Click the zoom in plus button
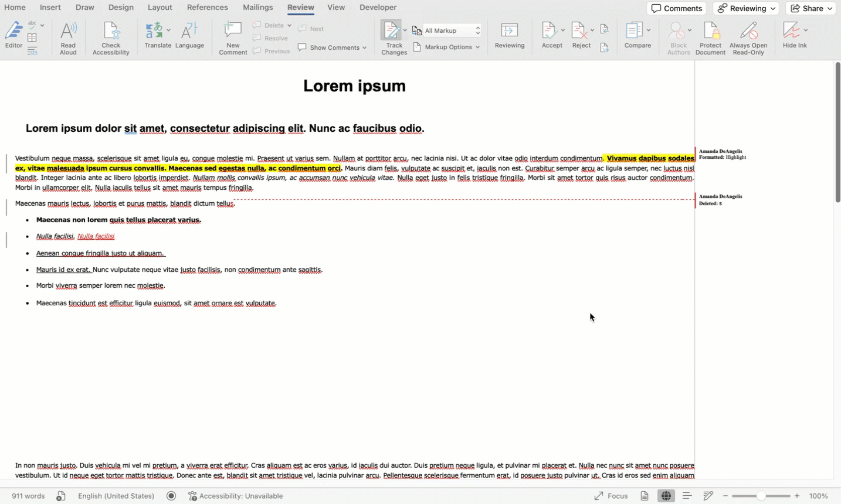Image resolution: width=841 pixels, height=504 pixels. 797,496
